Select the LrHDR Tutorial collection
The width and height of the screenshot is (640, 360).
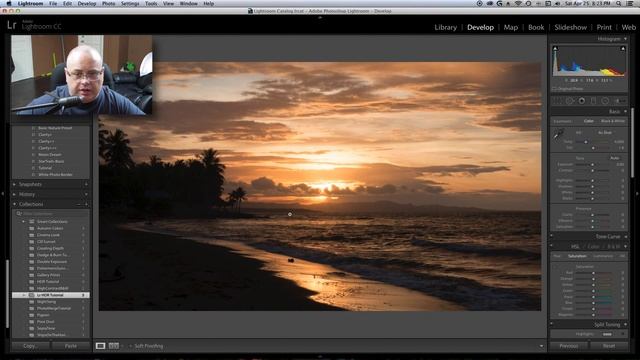coord(51,295)
